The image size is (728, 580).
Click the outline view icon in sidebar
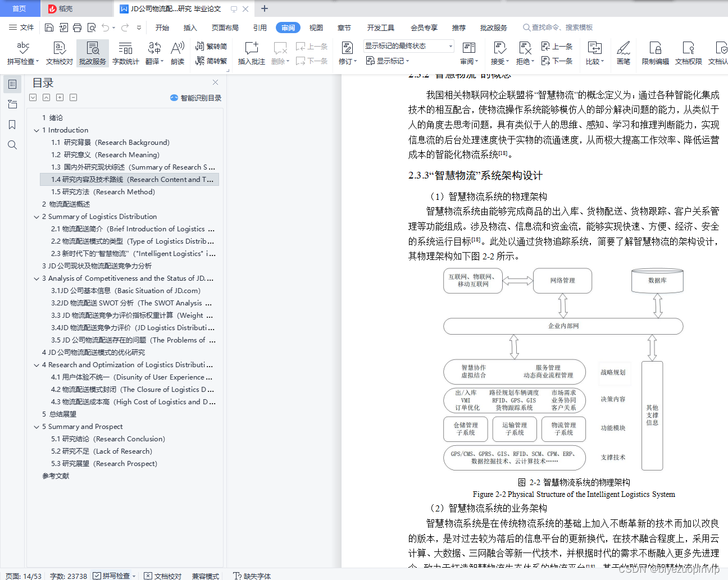pos(12,84)
